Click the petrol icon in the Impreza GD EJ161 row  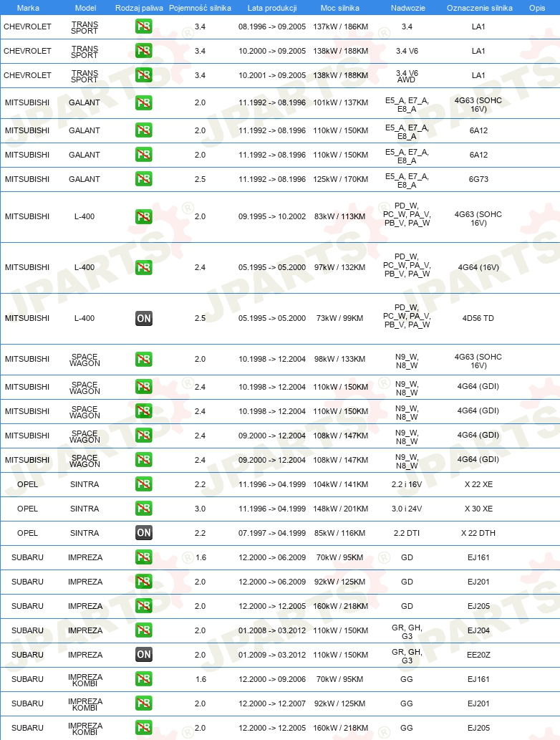coord(143,557)
